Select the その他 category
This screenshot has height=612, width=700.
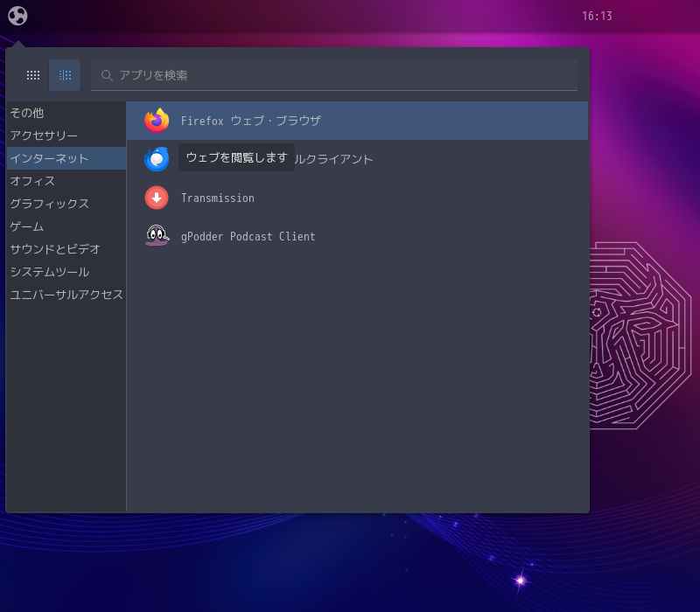[66, 113]
